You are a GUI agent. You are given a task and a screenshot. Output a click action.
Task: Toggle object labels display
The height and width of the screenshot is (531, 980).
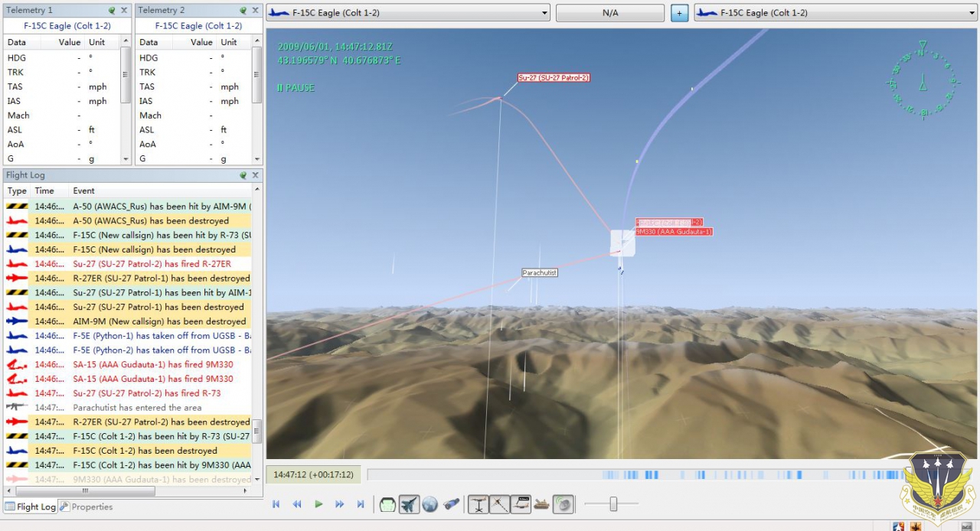pos(521,504)
